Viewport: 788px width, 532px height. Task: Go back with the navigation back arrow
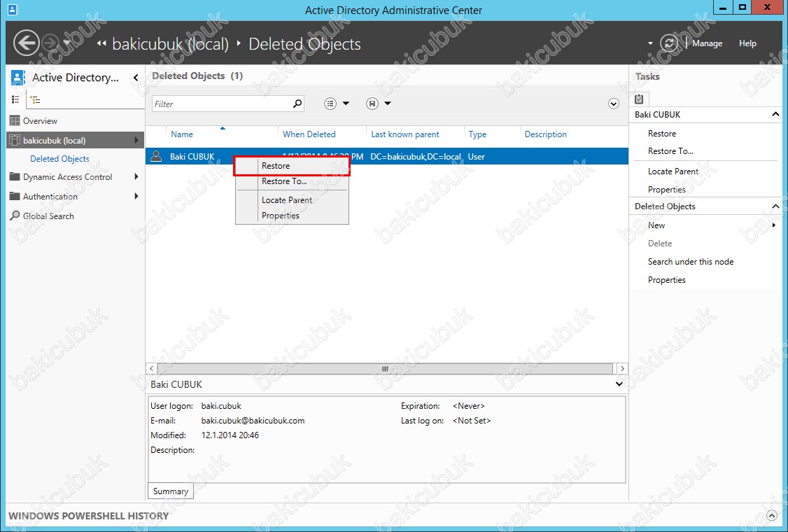pos(26,43)
